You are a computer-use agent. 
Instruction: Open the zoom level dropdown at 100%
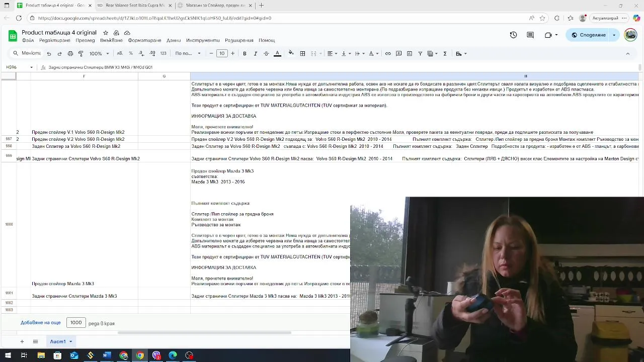pyautogui.click(x=99, y=54)
